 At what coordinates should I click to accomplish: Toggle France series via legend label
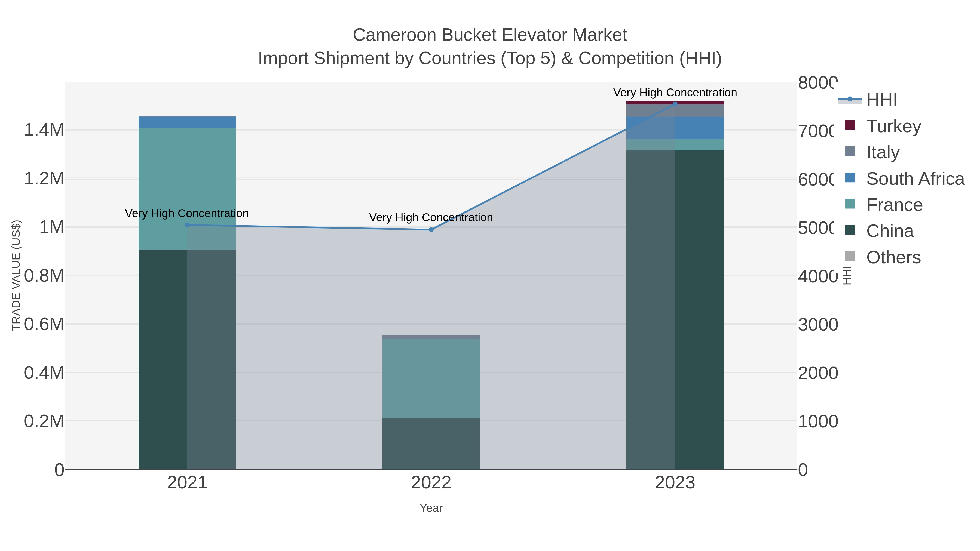[895, 205]
